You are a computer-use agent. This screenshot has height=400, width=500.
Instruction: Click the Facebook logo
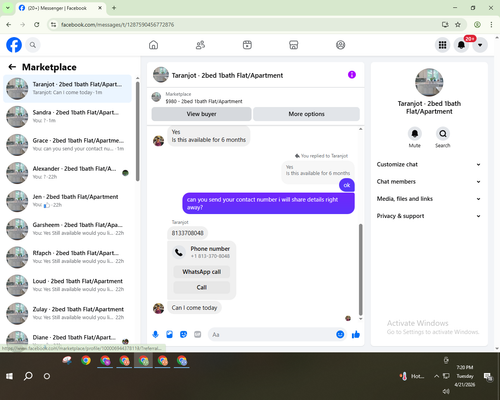14,45
